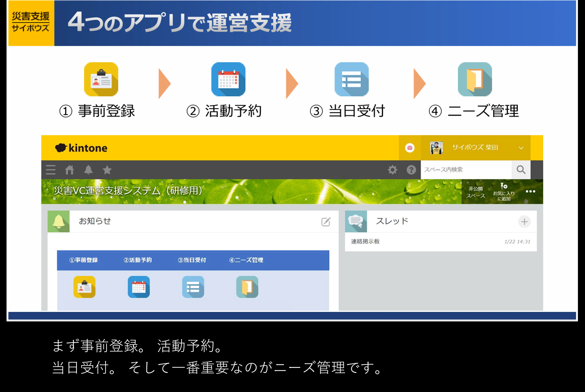
Task: Expand the サイボウズ 柴田 user menu chevron
Action: coord(521,148)
